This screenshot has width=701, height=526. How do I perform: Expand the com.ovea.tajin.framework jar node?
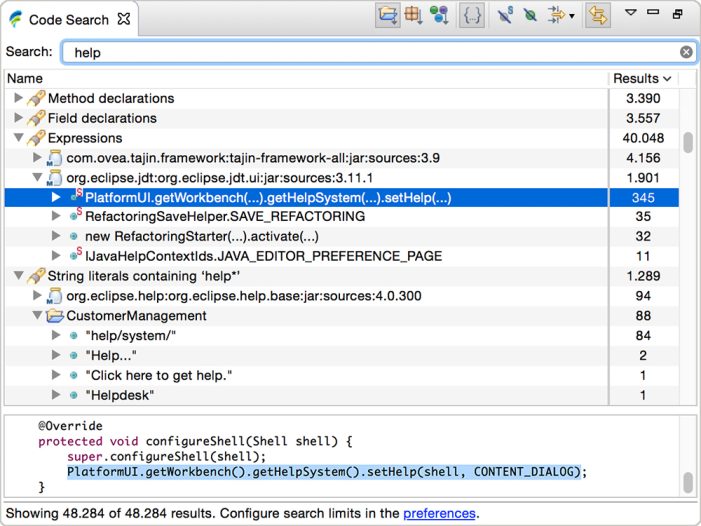[37, 157]
